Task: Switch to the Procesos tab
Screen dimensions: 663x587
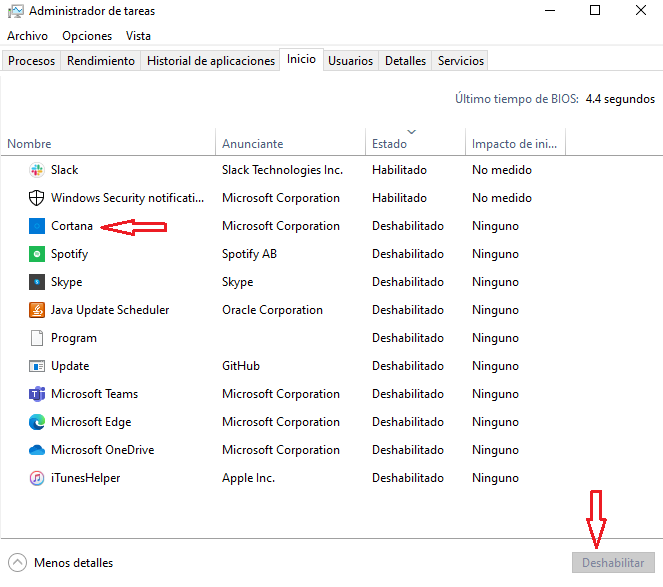Action: point(31,61)
